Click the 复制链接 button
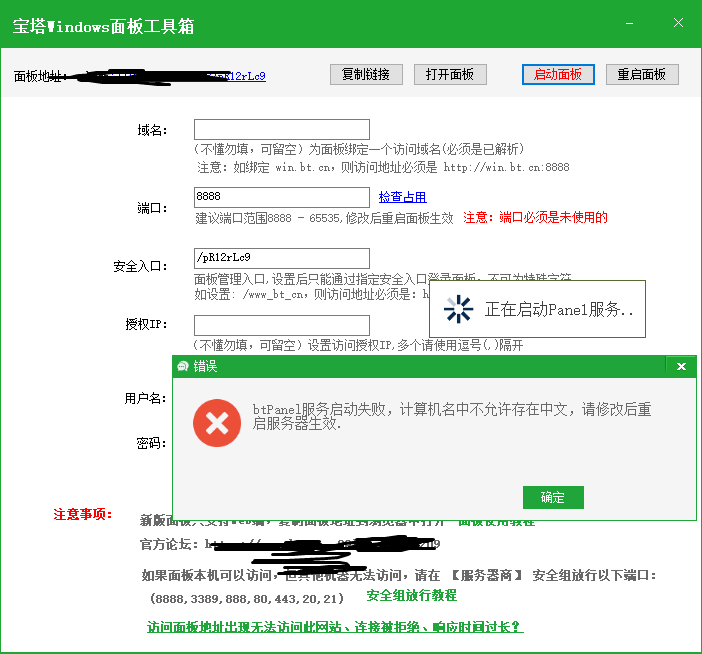This screenshot has height=654, width=702. tap(366, 74)
